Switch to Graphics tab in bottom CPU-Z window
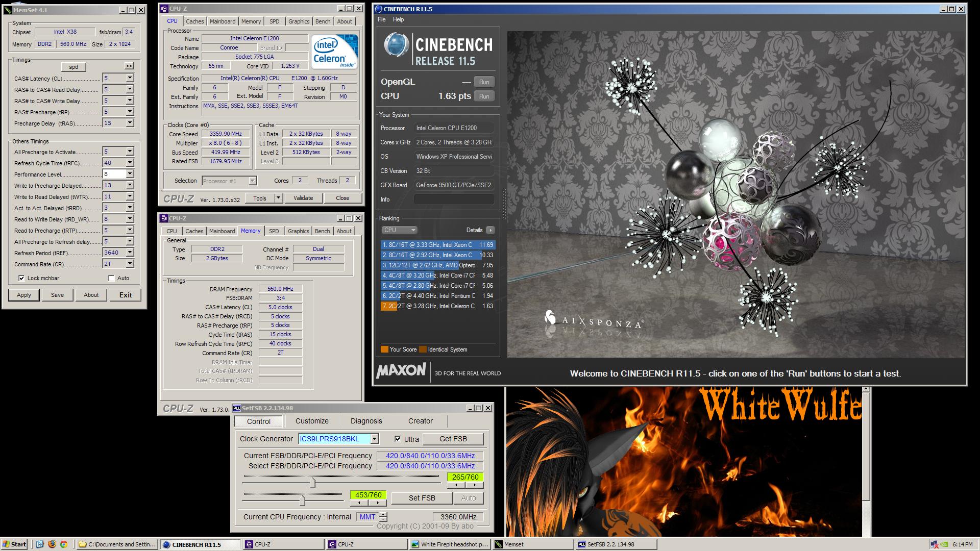The height and width of the screenshot is (551, 980). 299,231
